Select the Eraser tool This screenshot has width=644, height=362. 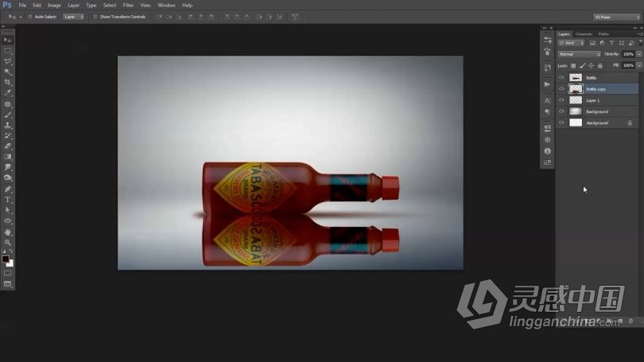[x=8, y=146]
